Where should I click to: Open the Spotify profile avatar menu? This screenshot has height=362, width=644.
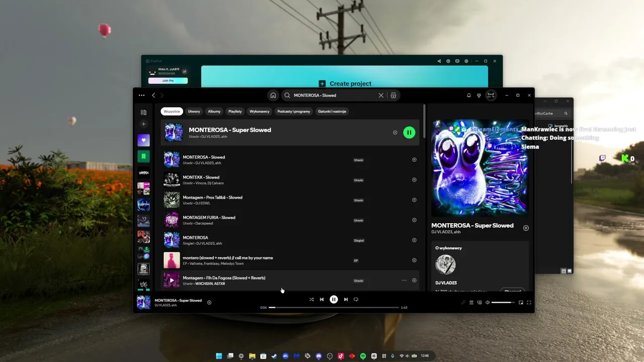click(491, 95)
